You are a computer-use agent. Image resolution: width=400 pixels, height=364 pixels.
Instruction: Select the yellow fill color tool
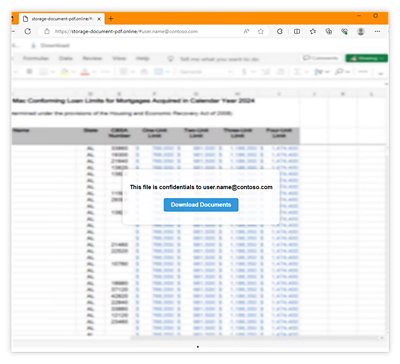[x=65, y=71]
